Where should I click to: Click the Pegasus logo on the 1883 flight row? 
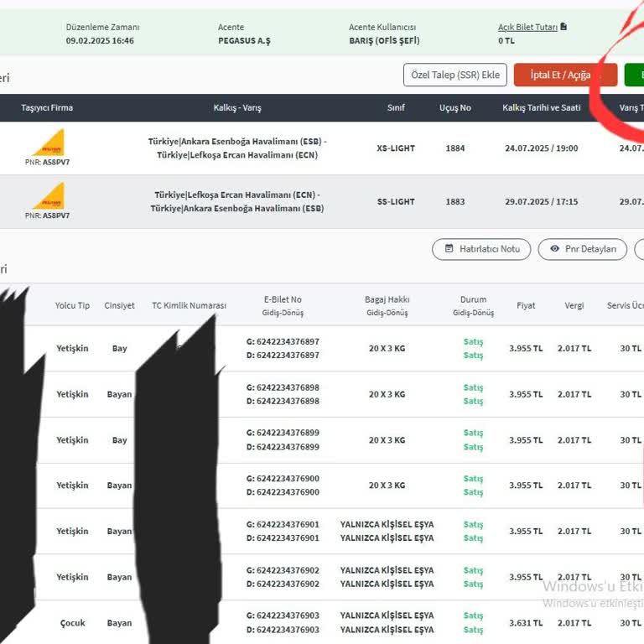48,195
